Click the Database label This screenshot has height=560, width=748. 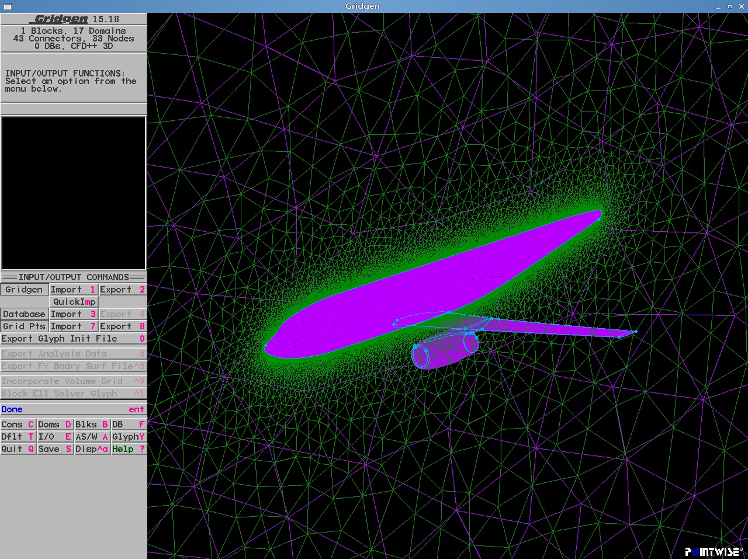25,314
